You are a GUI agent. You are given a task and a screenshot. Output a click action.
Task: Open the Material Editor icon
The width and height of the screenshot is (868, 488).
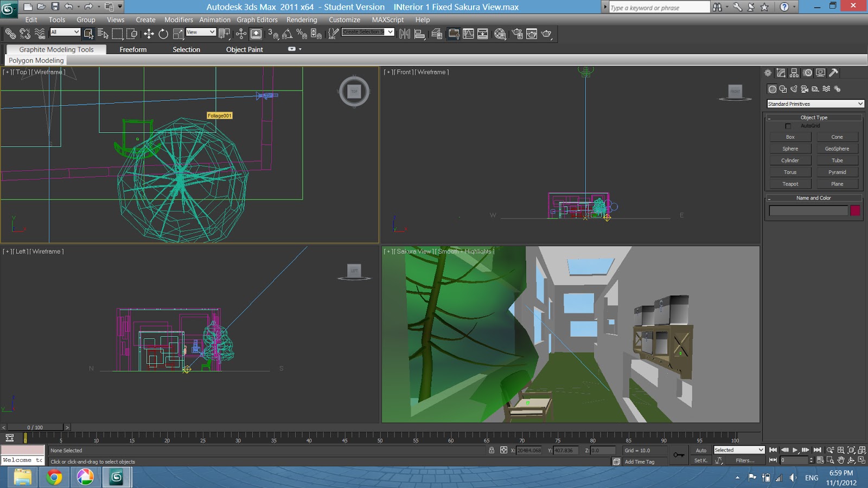(x=500, y=34)
